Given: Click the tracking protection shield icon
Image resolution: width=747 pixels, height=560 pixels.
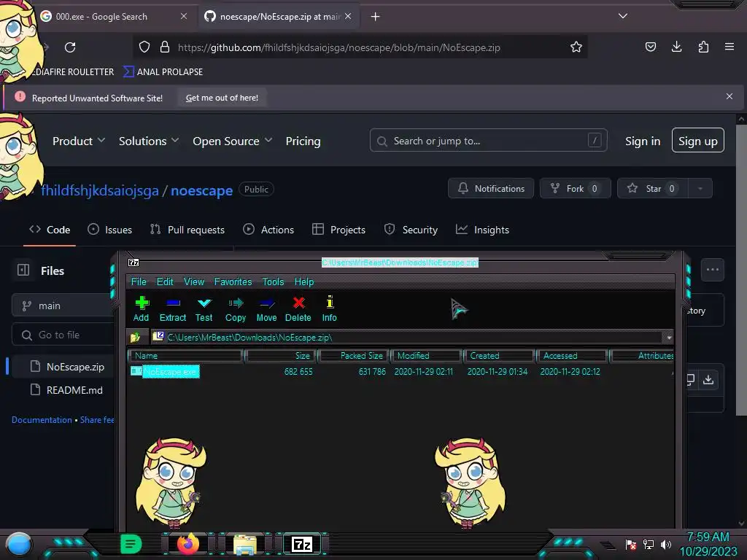Looking at the screenshot, I should [144, 47].
